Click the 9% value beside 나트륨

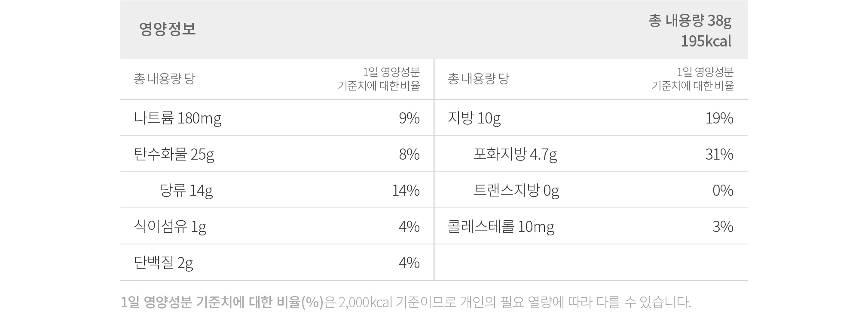[409, 118]
